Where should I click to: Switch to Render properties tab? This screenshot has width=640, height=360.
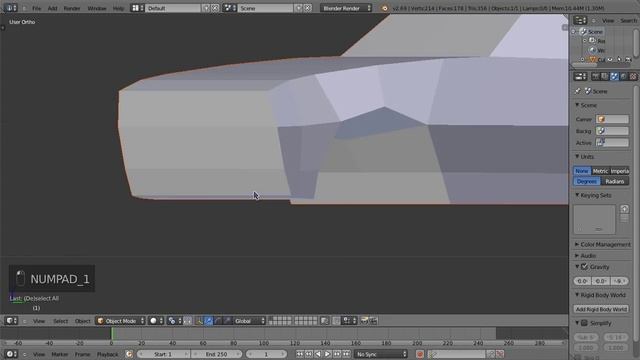[x=596, y=76]
